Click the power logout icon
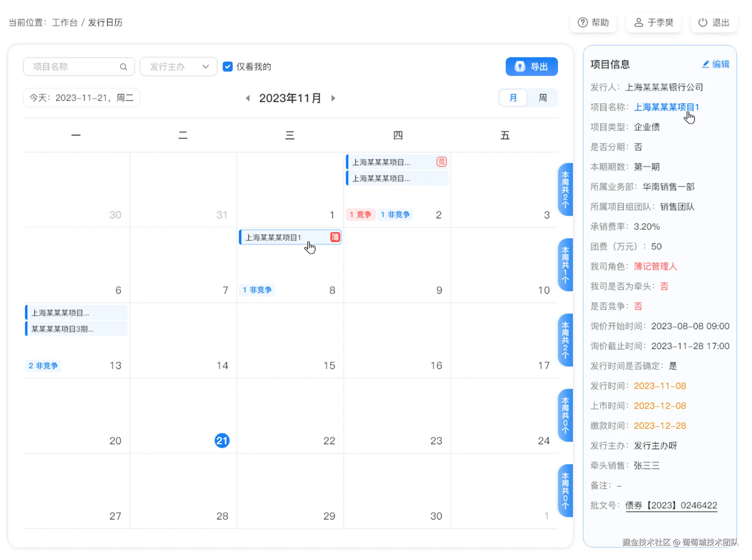Viewport: 752px width, 560px height. click(703, 23)
